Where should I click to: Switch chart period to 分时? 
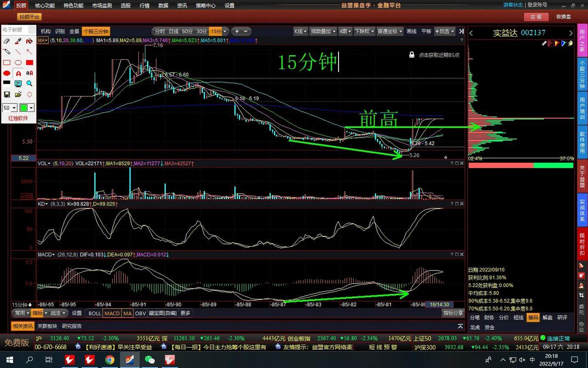[x=160, y=31]
